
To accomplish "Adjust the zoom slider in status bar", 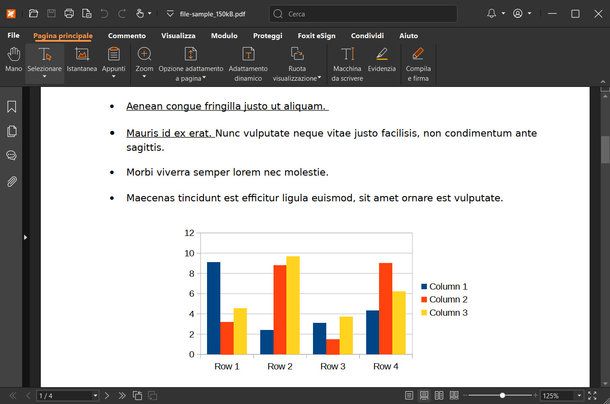I will tap(502, 396).
